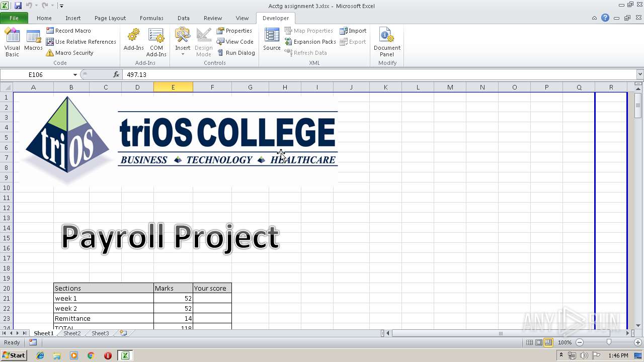Zoom in with the plus button

click(x=638, y=342)
